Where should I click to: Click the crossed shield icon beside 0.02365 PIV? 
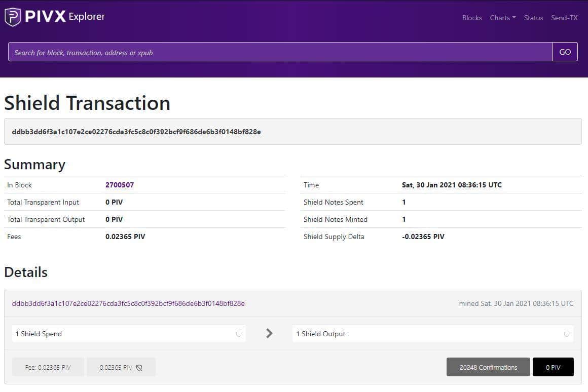(x=139, y=368)
